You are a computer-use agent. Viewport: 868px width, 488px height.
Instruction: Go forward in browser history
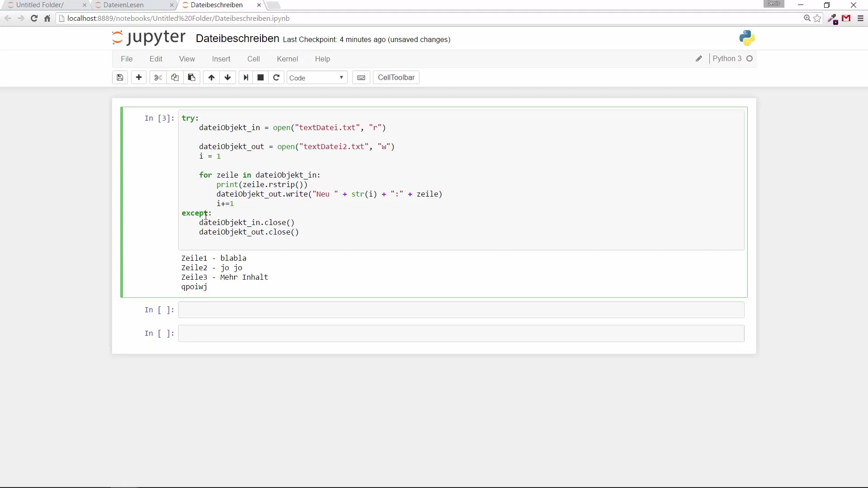click(x=21, y=19)
